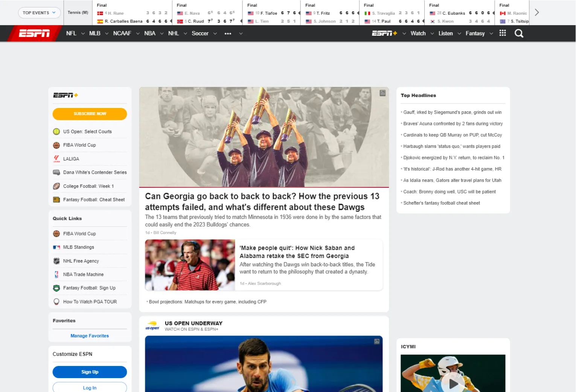Click ESPN+ logo in the sidebar card

66,95
